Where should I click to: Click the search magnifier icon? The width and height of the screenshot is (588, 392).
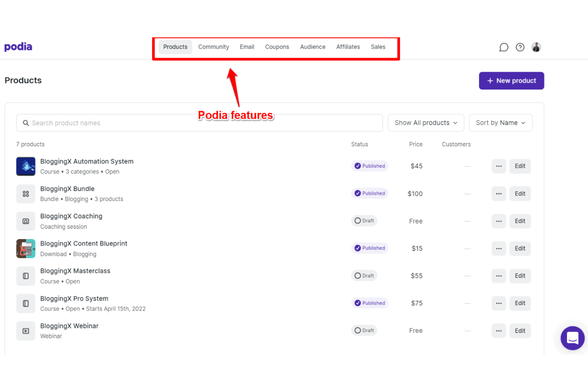(26, 123)
